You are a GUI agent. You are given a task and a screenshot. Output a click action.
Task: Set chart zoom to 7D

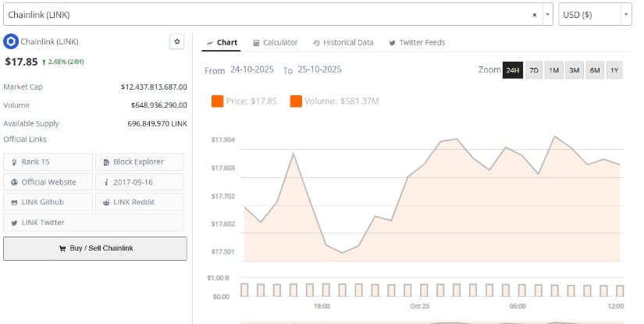[x=534, y=70]
